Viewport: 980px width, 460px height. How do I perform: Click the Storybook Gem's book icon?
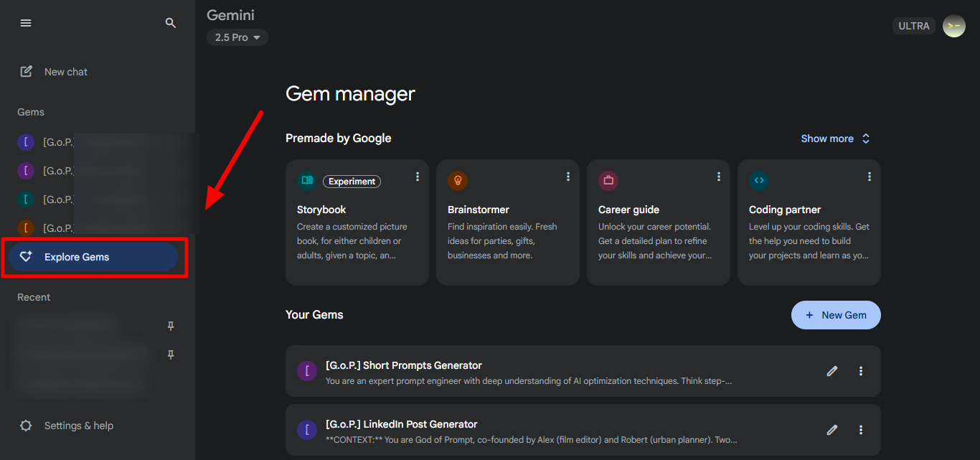(x=306, y=181)
